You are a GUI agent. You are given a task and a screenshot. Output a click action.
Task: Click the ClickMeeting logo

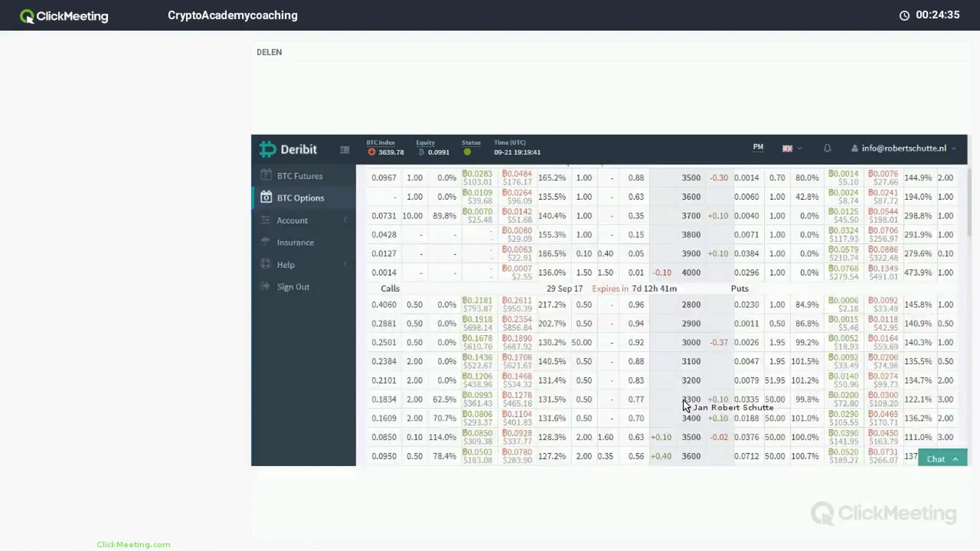click(64, 16)
